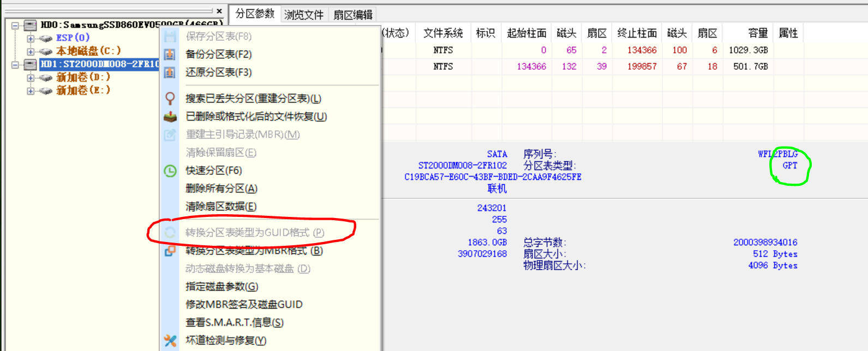
Task: Expand the 新加卷(D:) tree node
Action: (x=31, y=77)
